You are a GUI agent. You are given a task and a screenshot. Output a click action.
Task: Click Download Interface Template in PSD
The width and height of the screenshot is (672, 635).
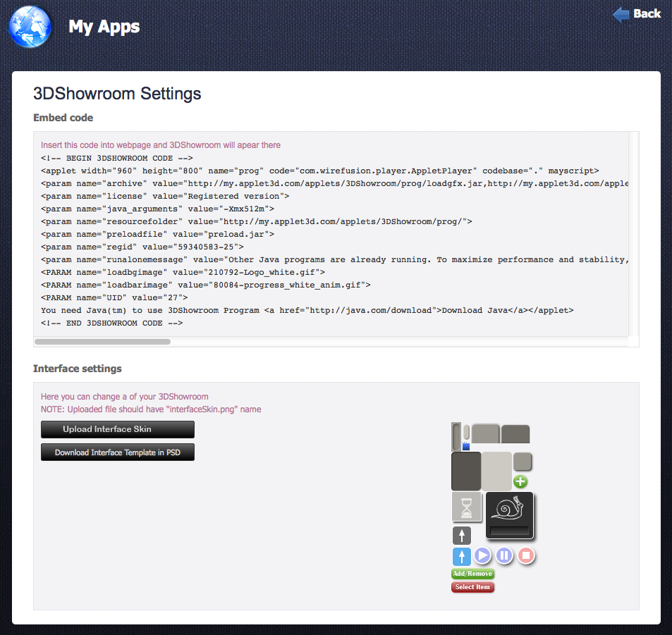tap(118, 452)
